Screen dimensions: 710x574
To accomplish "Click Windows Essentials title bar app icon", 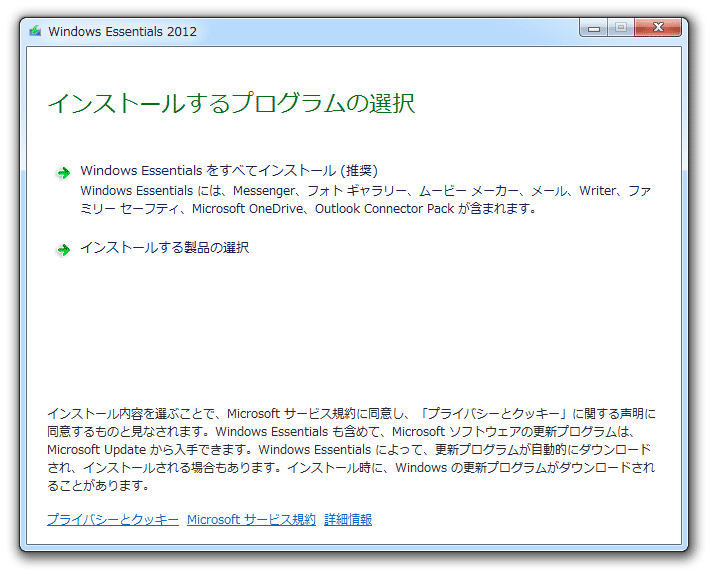I will (x=35, y=31).
